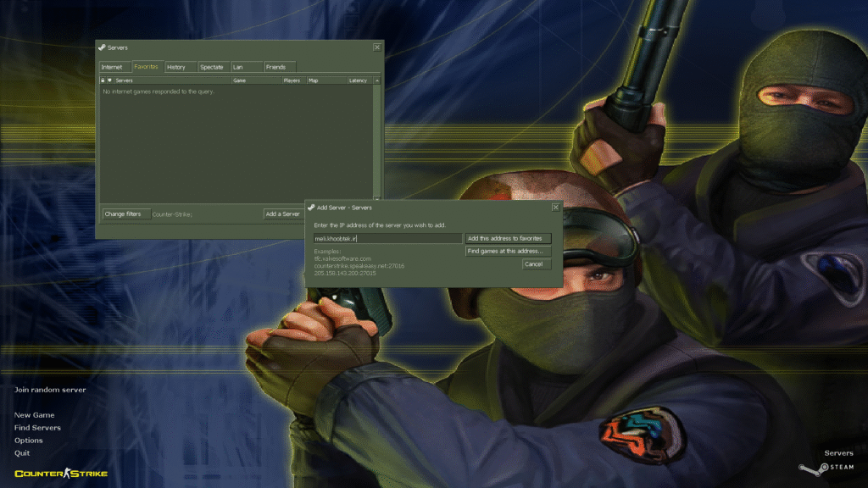The image size is (868, 488).
Task: Select the Spectate tab
Action: click(212, 67)
